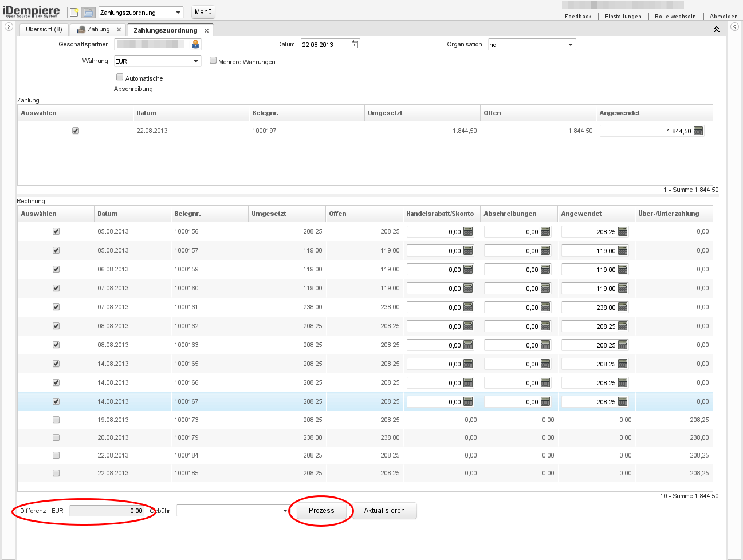Open the Menü button

(x=203, y=12)
